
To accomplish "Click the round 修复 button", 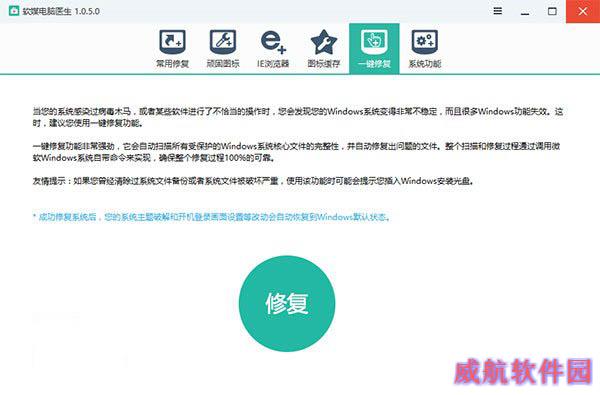I will 287,304.
